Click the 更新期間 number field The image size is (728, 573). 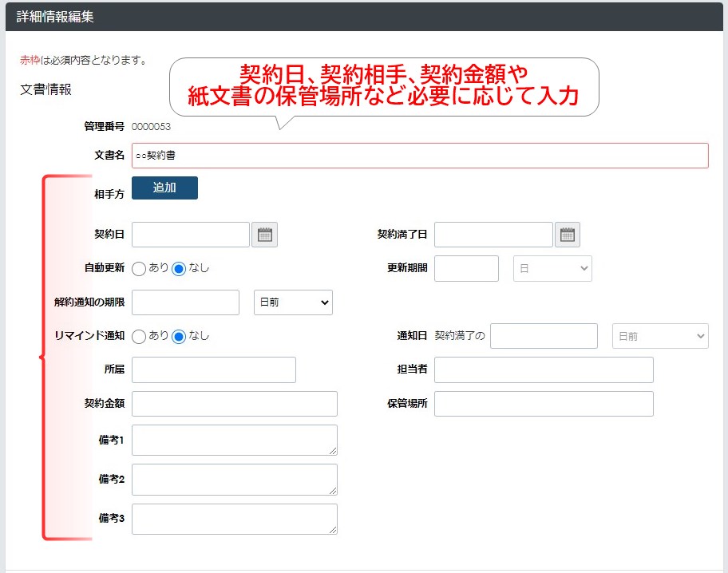point(466,269)
